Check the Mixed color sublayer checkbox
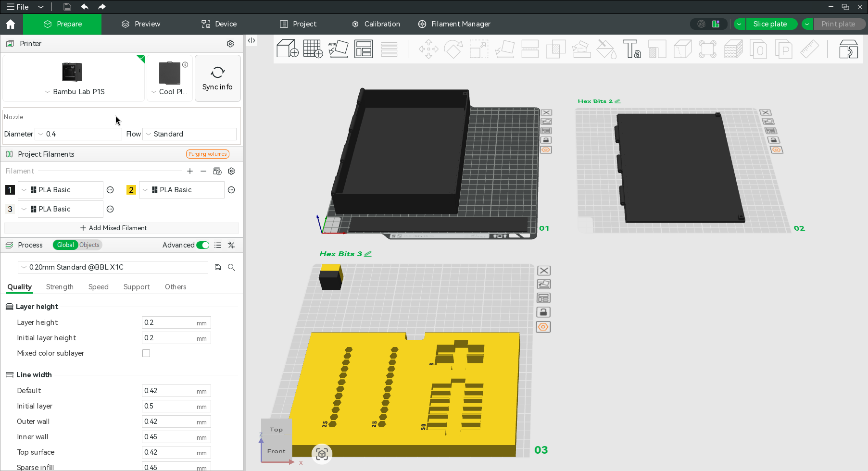Screen dimensions: 868x471 coord(146,353)
